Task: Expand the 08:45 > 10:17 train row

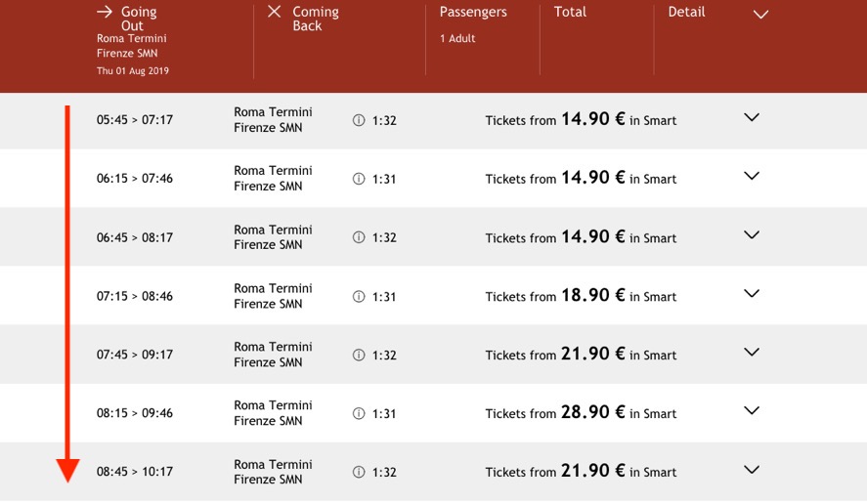Action: click(752, 470)
